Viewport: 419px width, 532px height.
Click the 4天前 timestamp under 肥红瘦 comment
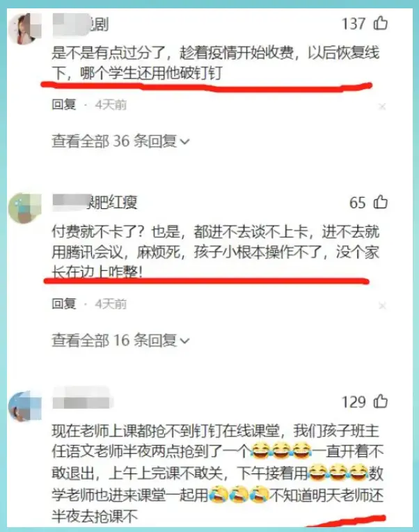tap(111, 304)
